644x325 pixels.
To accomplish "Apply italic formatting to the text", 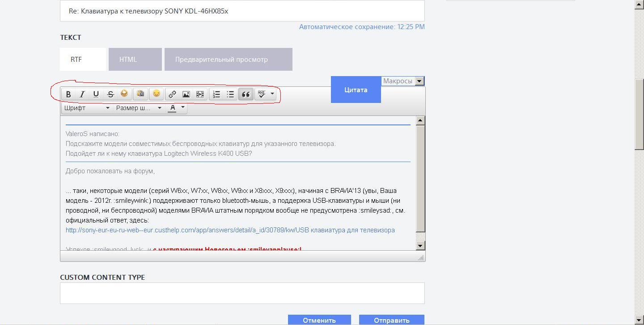I will point(82,94).
